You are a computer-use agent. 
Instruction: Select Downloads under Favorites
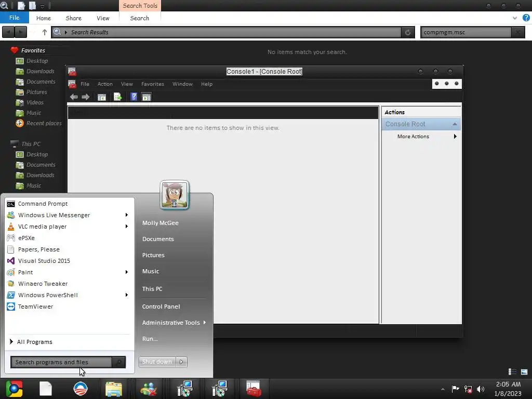pos(41,71)
